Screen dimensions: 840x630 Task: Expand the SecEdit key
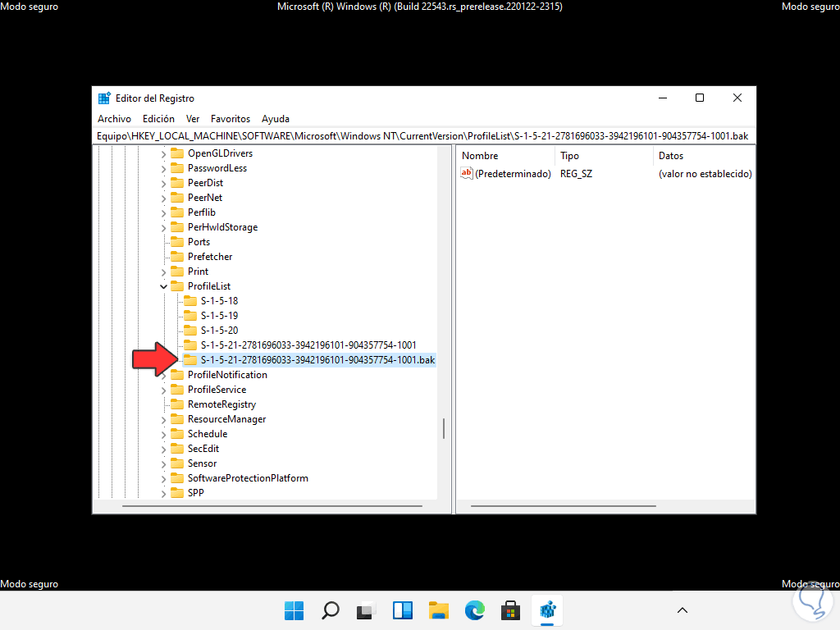click(x=164, y=449)
